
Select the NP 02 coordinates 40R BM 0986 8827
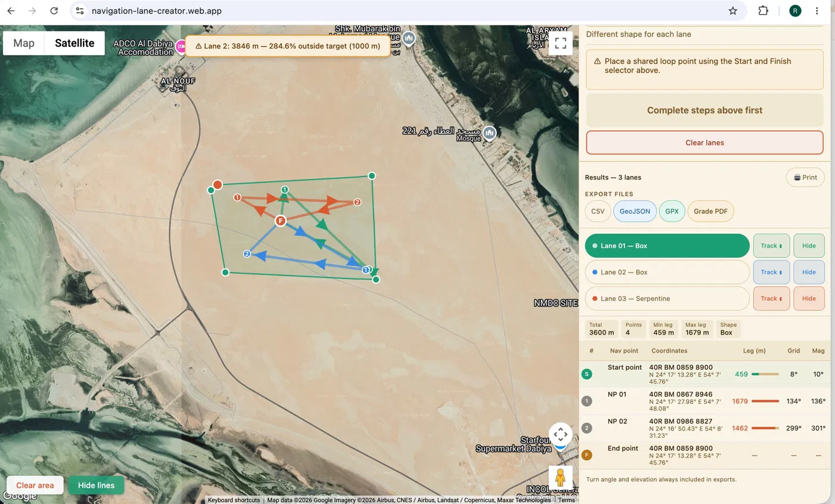pyautogui.click(x=681, y=421)
